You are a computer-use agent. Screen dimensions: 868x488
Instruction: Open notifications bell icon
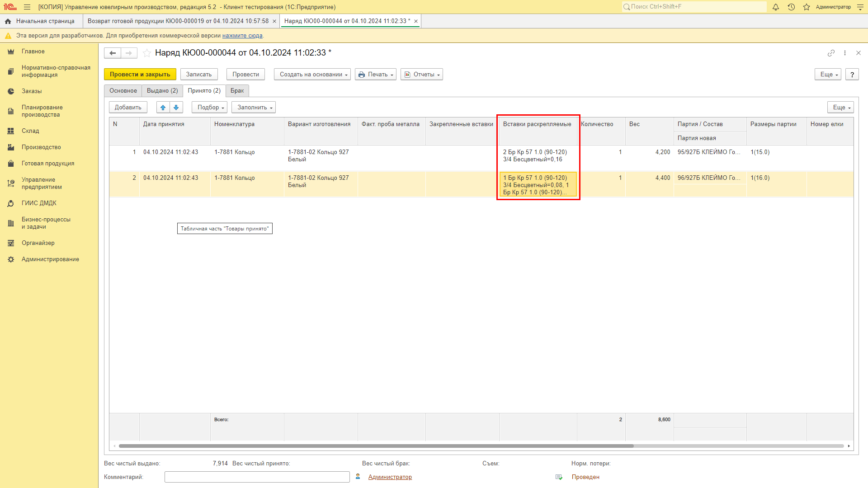(x=776, y=7)
